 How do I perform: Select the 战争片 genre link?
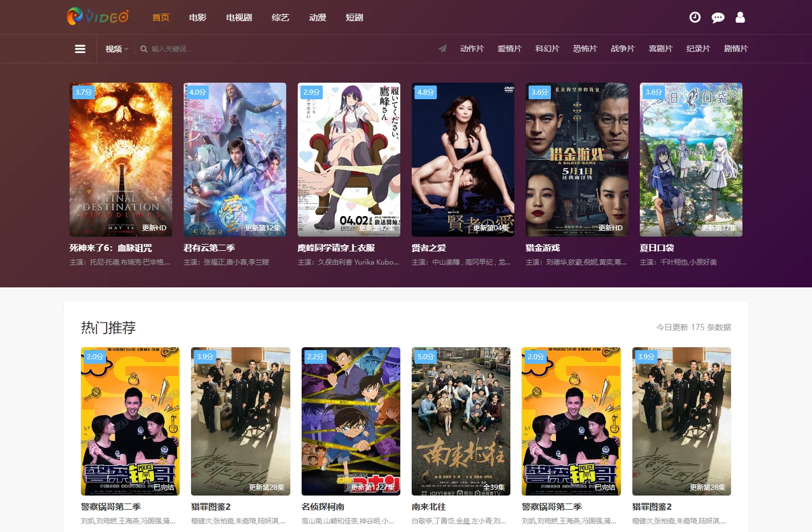[x=623, y=48]
